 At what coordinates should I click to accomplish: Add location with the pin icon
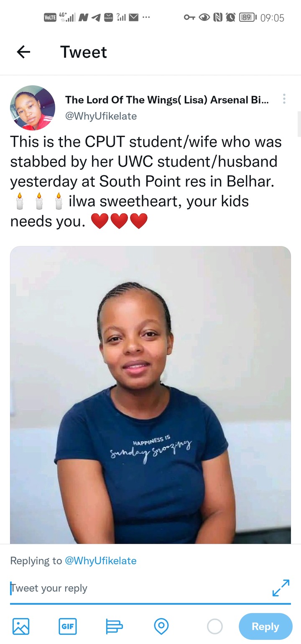(161, 626)
